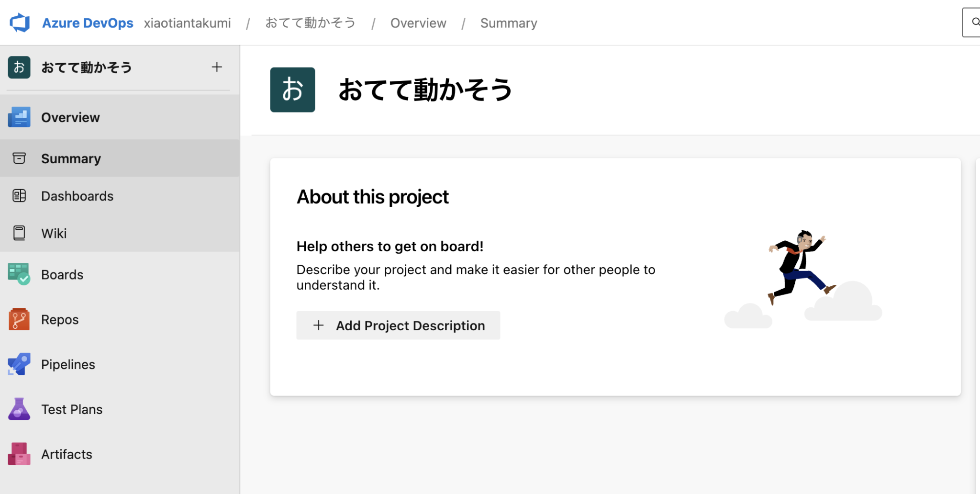Click the large project avatar tile
The width and height of the screenshot is (980, 494).
pos(293,90)
